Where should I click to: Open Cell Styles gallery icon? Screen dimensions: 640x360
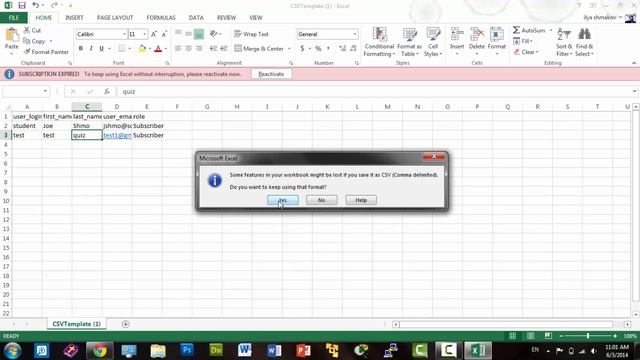click(x=433, y=35)
